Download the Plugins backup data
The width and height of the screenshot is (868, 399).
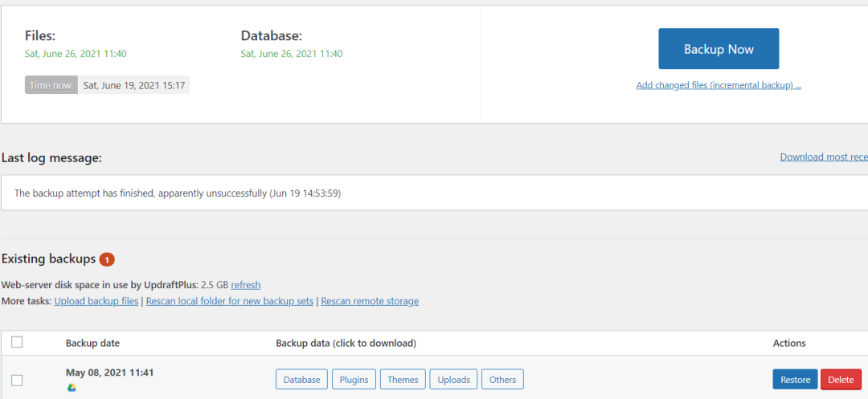click(354, 380)
